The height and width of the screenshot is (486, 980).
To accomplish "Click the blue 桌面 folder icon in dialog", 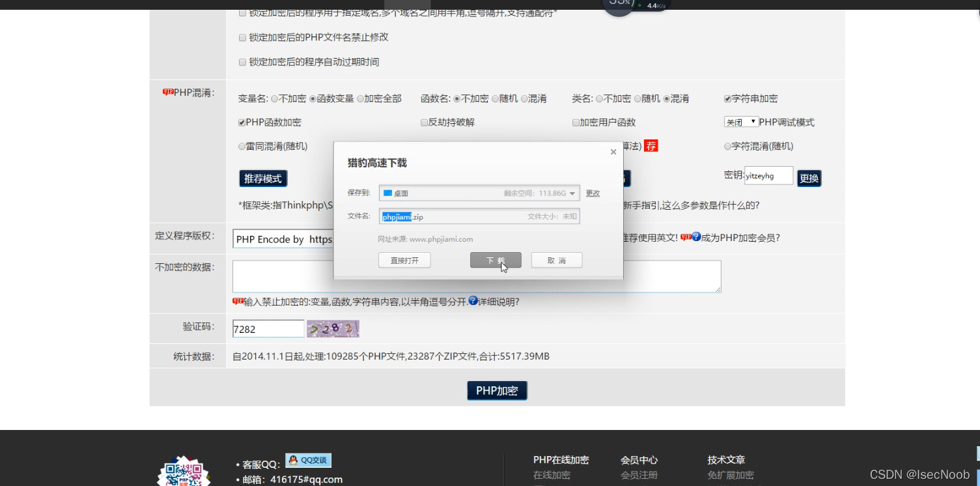I will [x=389, y=193].
